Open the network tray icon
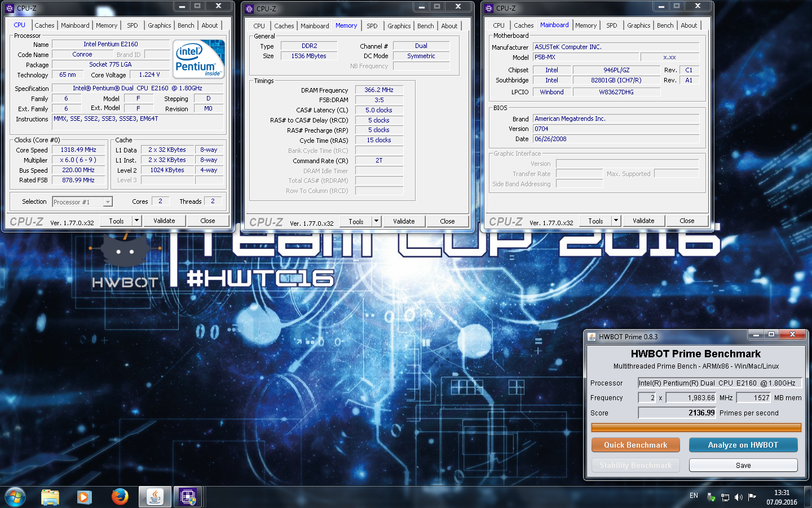 pos(725,497)
